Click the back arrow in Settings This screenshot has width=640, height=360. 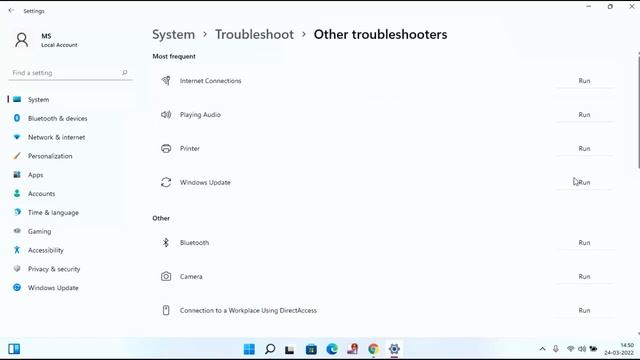coord(11,11)
